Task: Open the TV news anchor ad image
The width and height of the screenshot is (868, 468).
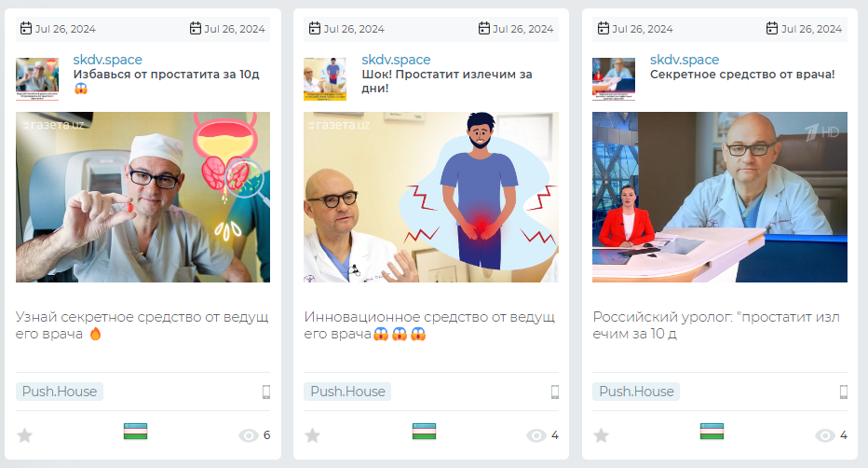Action: point(720,197)
